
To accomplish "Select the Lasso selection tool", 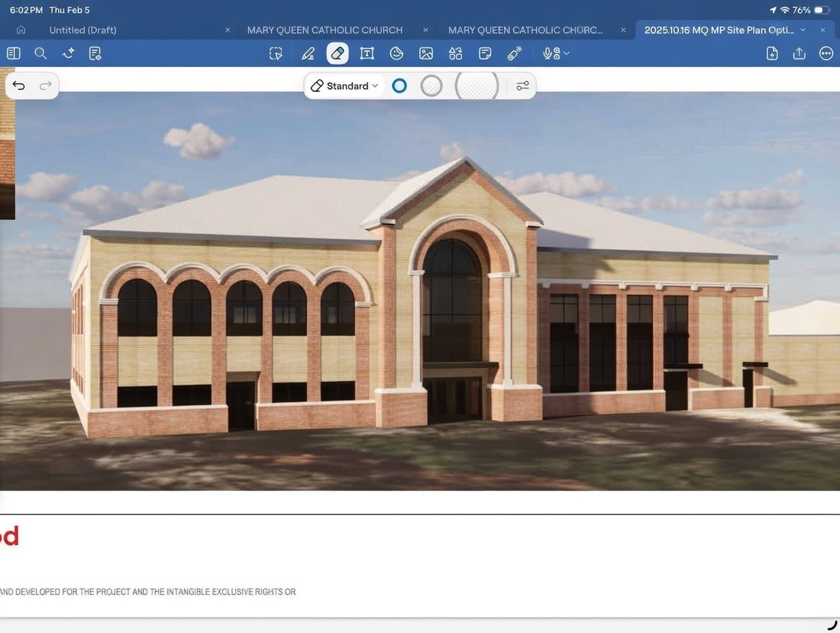I will click(275, 53).
